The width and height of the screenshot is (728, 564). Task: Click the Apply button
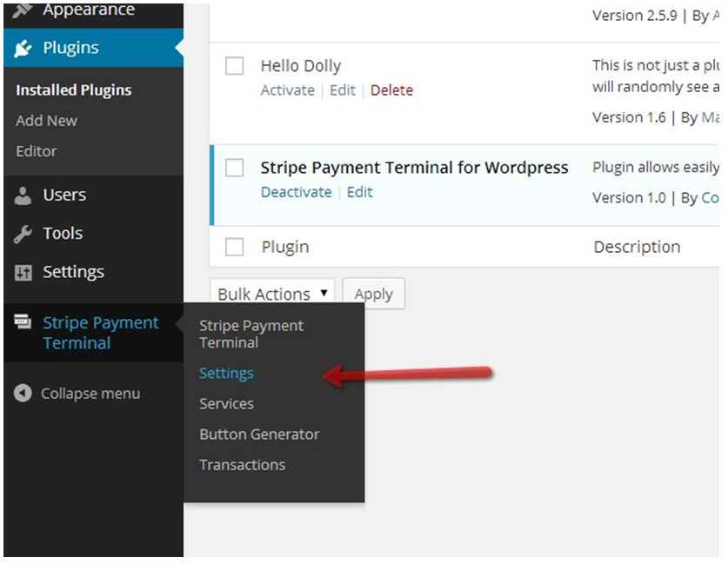coord(374,294)
